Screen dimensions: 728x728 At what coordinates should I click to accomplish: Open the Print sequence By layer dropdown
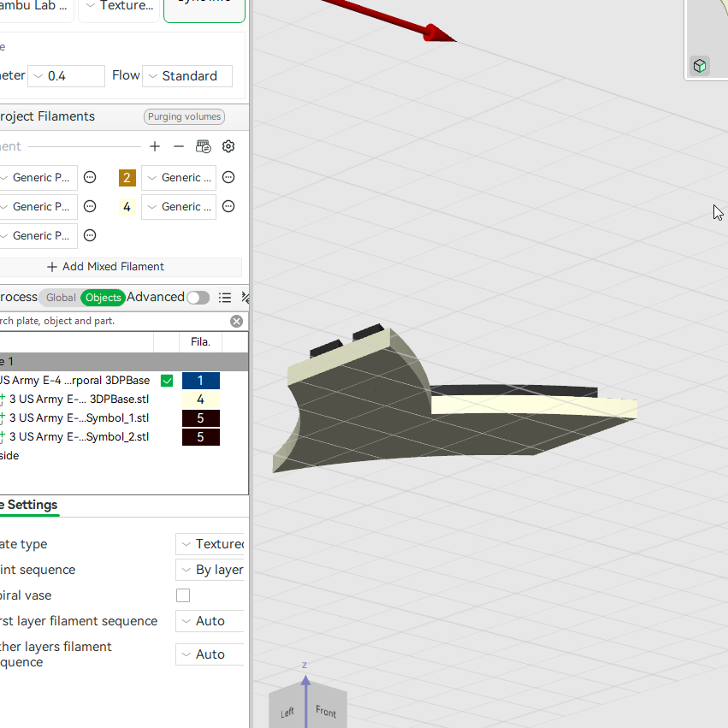210,570
